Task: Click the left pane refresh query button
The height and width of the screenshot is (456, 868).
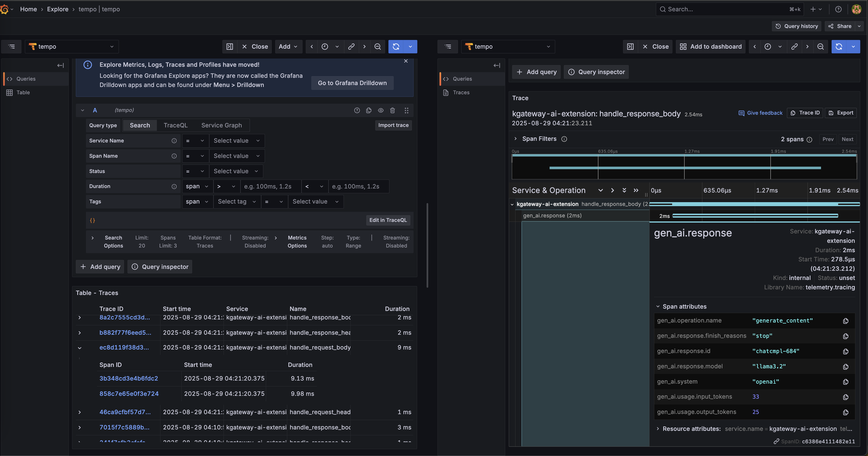Action: (396, 47)
